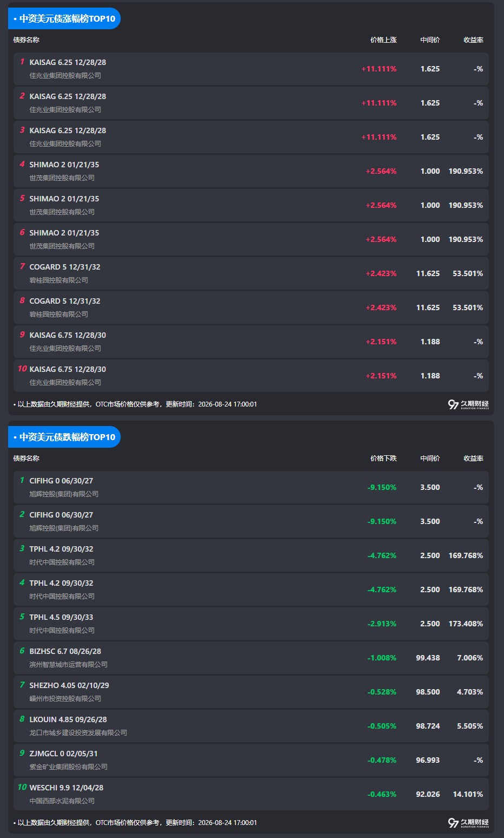Click 债券名称 header in the losers table
Screen dimensions: 504x838
27,459
